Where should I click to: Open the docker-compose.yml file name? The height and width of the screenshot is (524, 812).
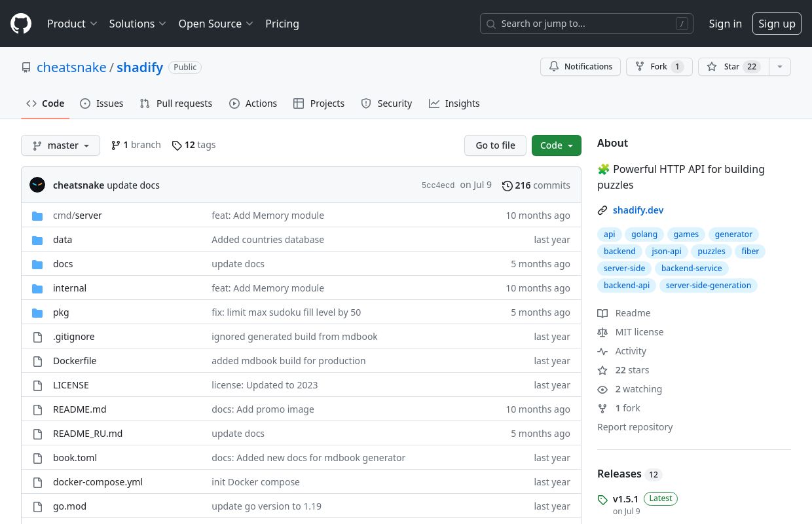coord(98,482)
